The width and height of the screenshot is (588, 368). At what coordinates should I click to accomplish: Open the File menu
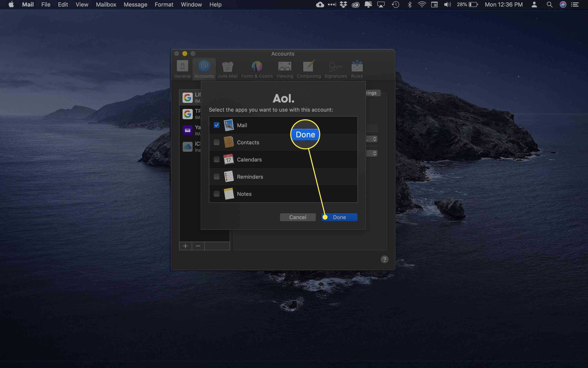point(46,5)
